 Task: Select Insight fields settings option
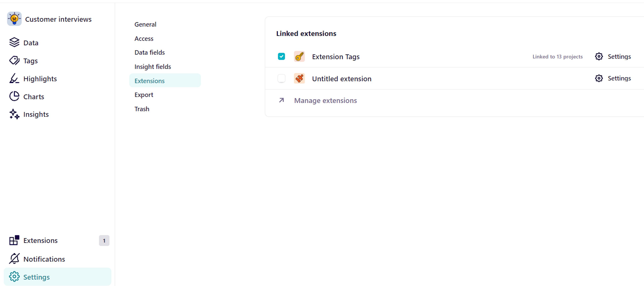153,66
